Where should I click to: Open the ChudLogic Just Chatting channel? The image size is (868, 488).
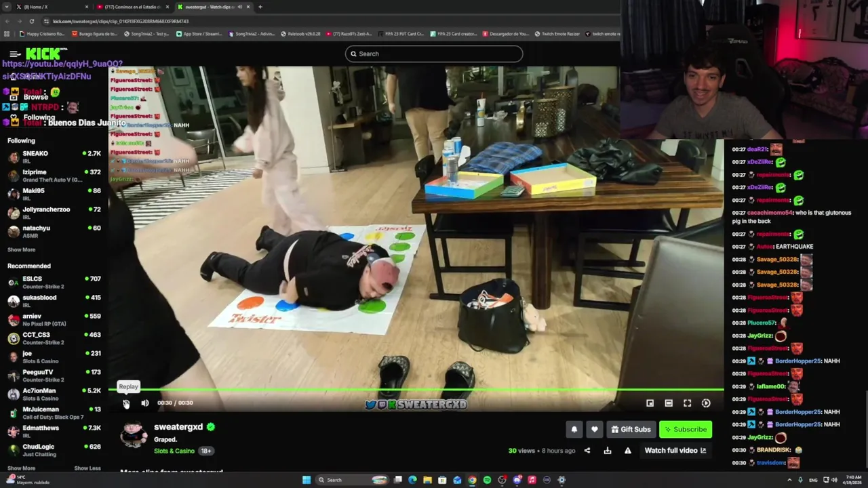tap(54, 450)
